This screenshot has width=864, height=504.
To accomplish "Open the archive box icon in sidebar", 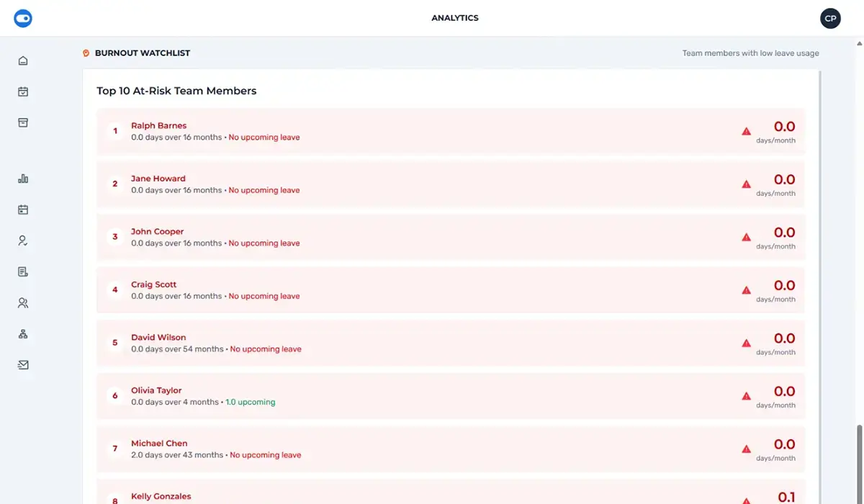I will coord(22,122).
